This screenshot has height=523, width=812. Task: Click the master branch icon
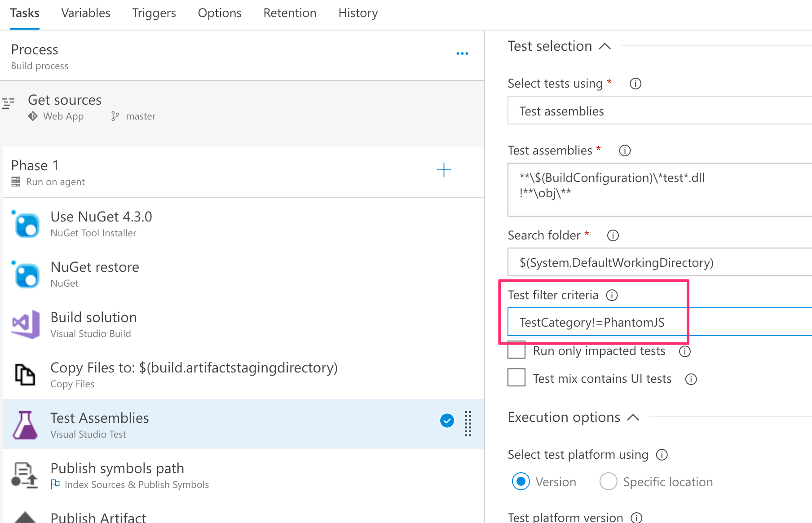[x=115, y=116]
